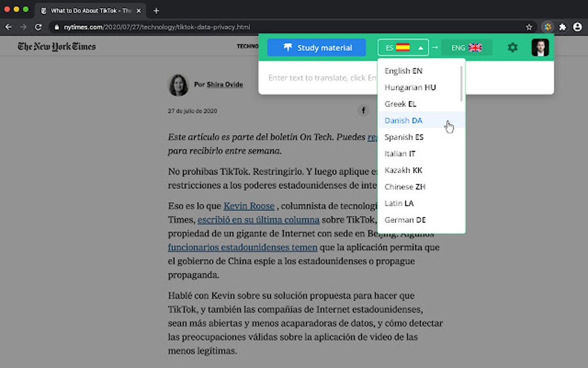Switch to the What to Do About TikTok tab
This screenshot has width=588, height=368.
pyautogui.click(x=86, y=10)
